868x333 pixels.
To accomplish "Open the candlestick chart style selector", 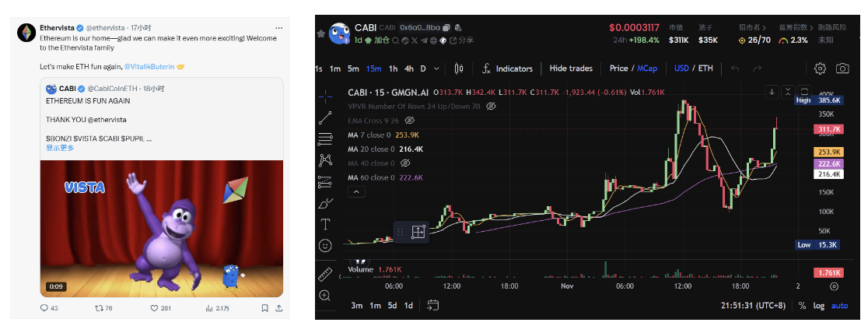I will [459, 68].
